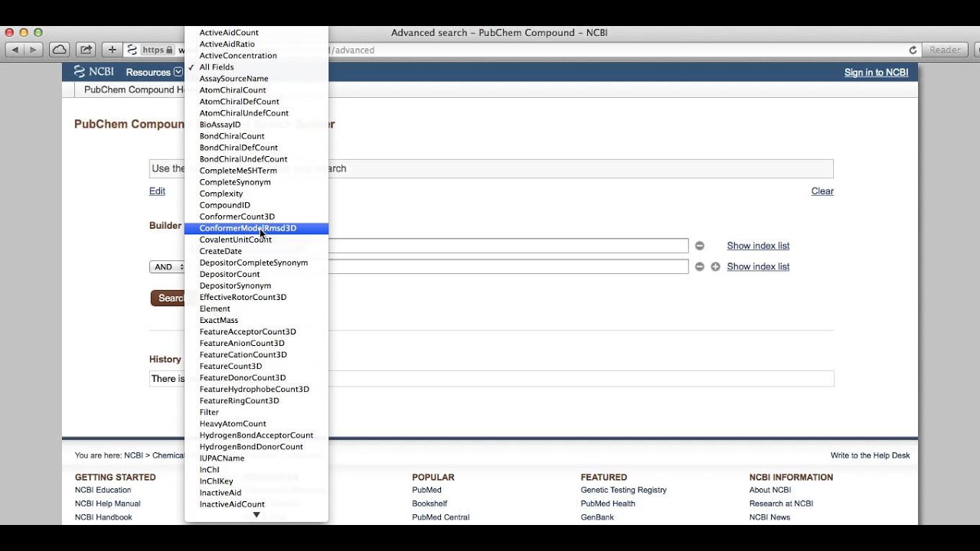Reload the page with the refresh icon

913,50
